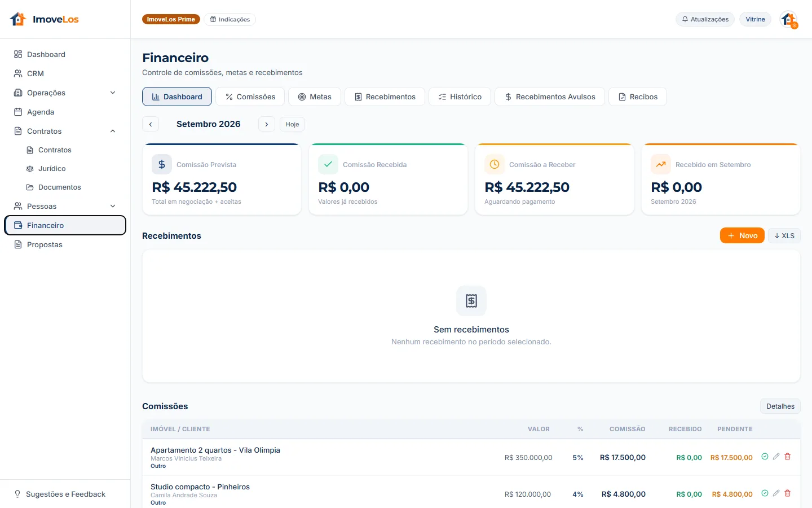The image size is (812, 508).
Task: Open the Histórico tab
Action: pyautogui.click(x=460, y=97)
